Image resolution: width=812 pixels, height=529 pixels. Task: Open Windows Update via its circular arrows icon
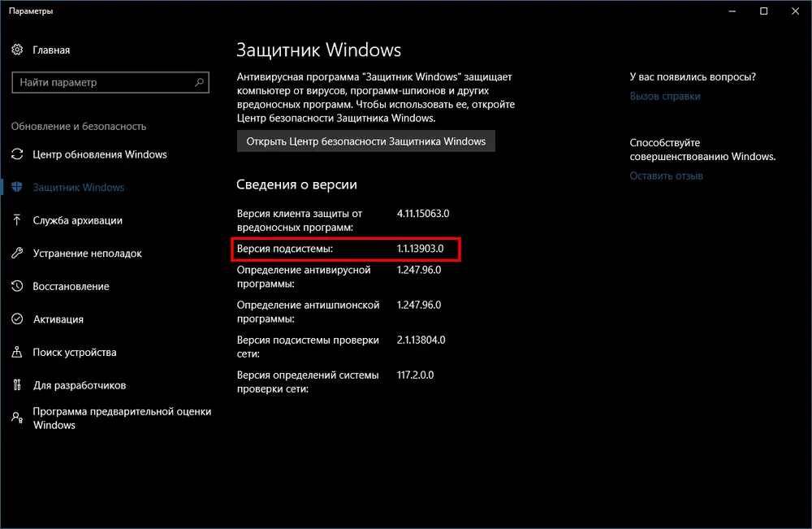click(18, 154)
